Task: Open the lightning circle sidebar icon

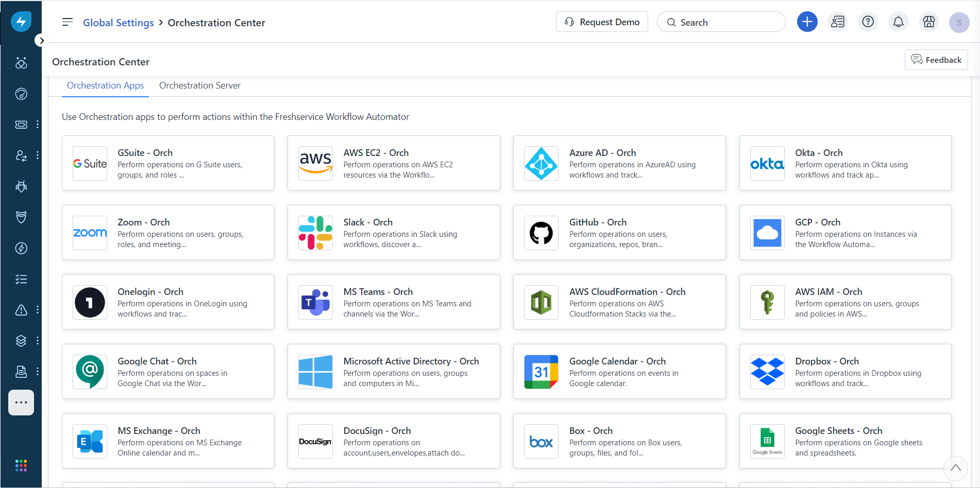Action: (x=21, y=248)
